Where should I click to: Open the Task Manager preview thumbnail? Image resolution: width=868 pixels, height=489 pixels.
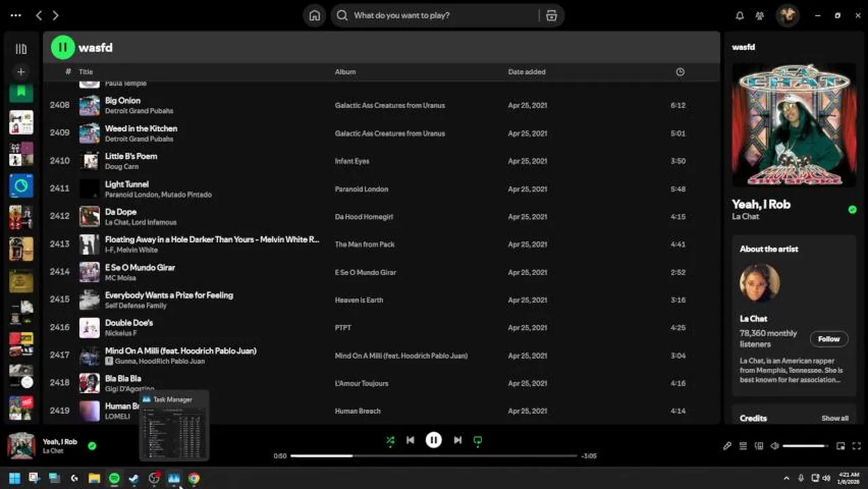(174, 426)
